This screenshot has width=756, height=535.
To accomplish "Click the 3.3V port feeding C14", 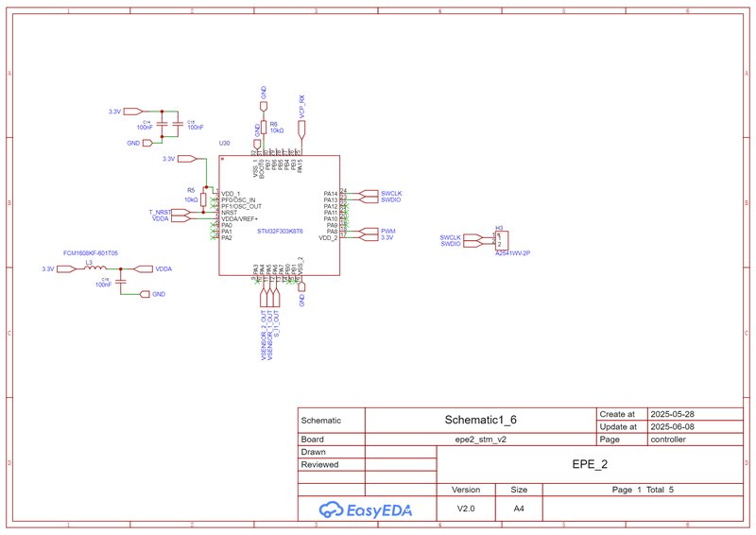I will [x=133, y=112].
